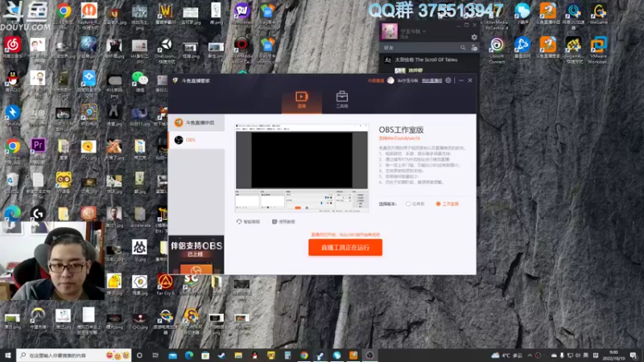Screen dimensions: 644x362
Task: Select 斗鱼直播伴侣 in the left sidebar
Action: pyautogui.click(x=196, y=123)
